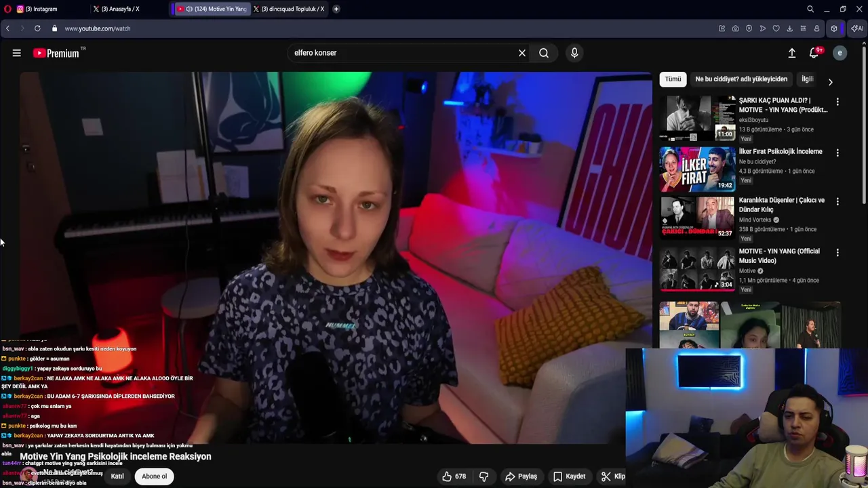
Task: Subscribe with Abone ol button
Action: [x=154, y=476]
